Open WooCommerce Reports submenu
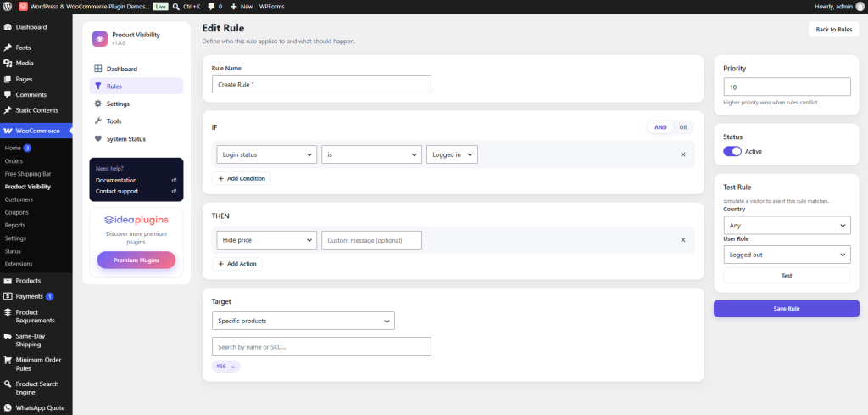The width and height of the screenshot is (868, 415). (x=15, y=225)
